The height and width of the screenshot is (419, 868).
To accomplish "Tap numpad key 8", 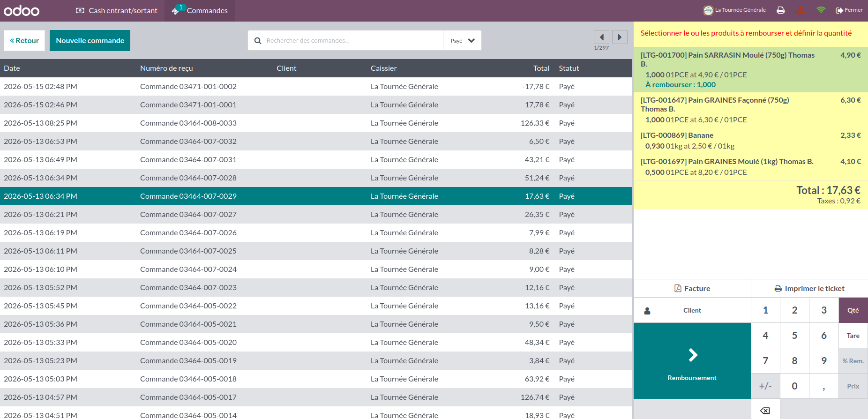I will coord(795,361).
